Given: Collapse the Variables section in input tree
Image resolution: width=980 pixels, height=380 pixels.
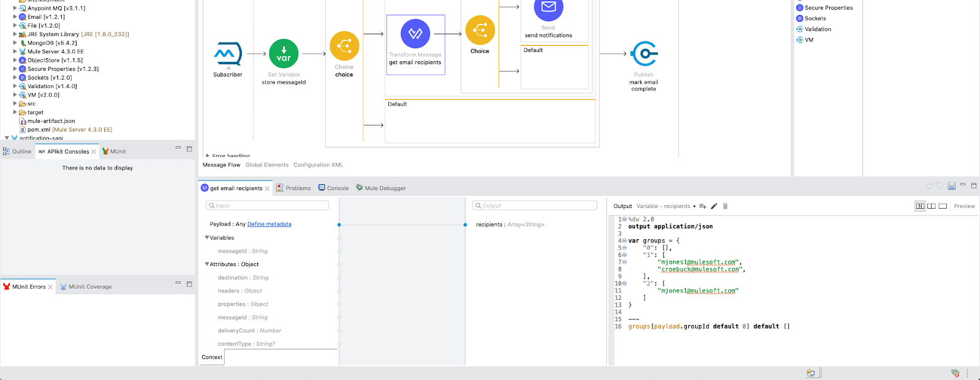Looking at the screenshot, I should pos(207,237).
